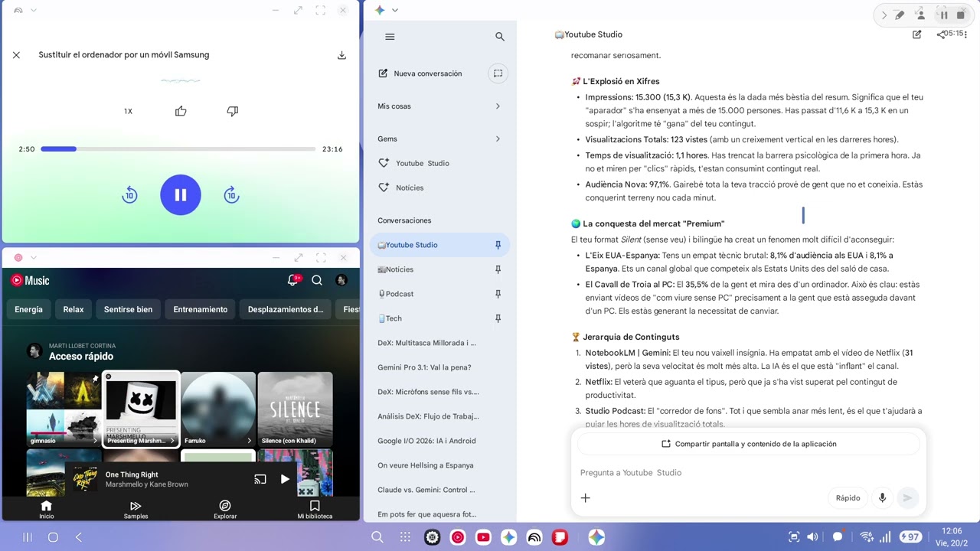Play One Thing Right in mini player
The height and width of the screenshot is (551, 980).
coord(285,479)
